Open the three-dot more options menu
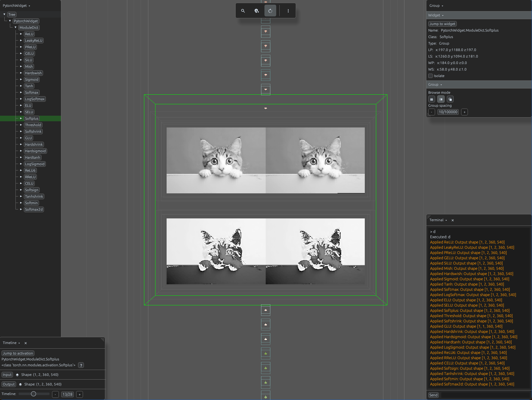Screen dimensions: 532x400 click(288, 11)
